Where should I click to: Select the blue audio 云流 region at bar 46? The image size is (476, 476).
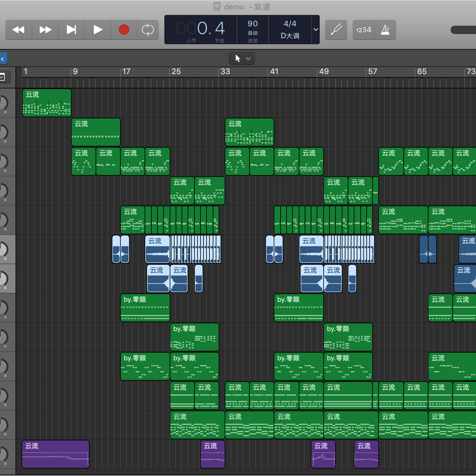(311, 249)
